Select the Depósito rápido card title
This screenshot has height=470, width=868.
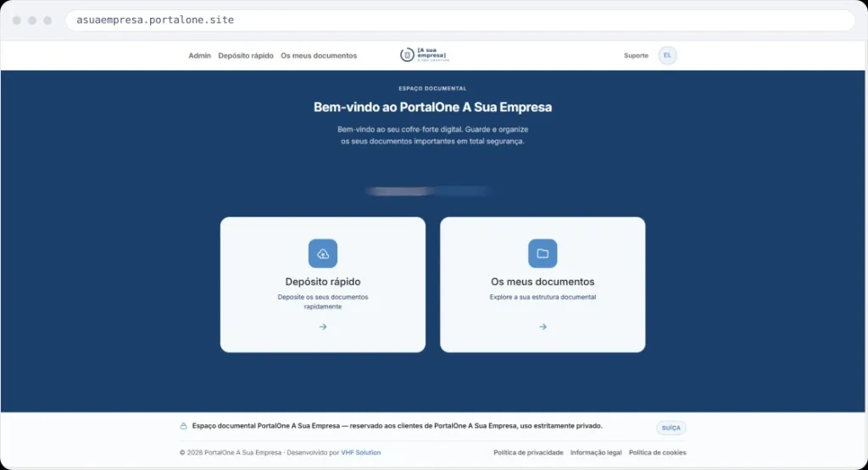[323, 282]
